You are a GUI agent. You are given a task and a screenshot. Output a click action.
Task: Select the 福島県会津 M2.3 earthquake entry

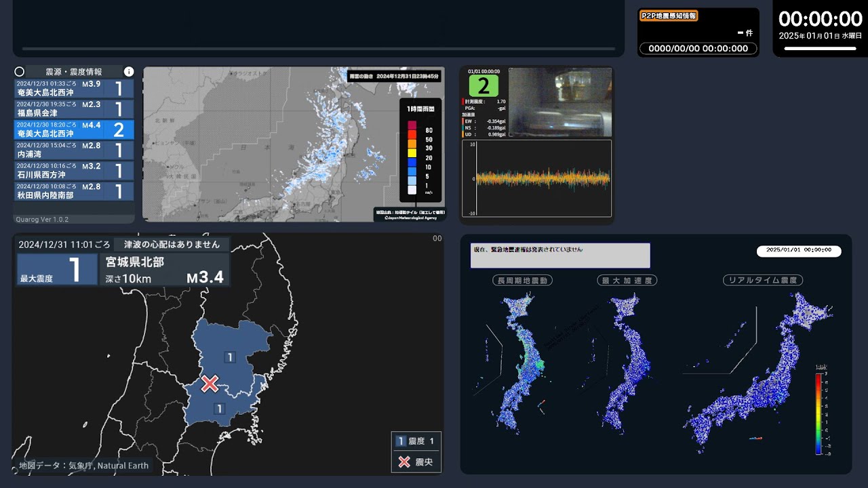tap(74, 109)
